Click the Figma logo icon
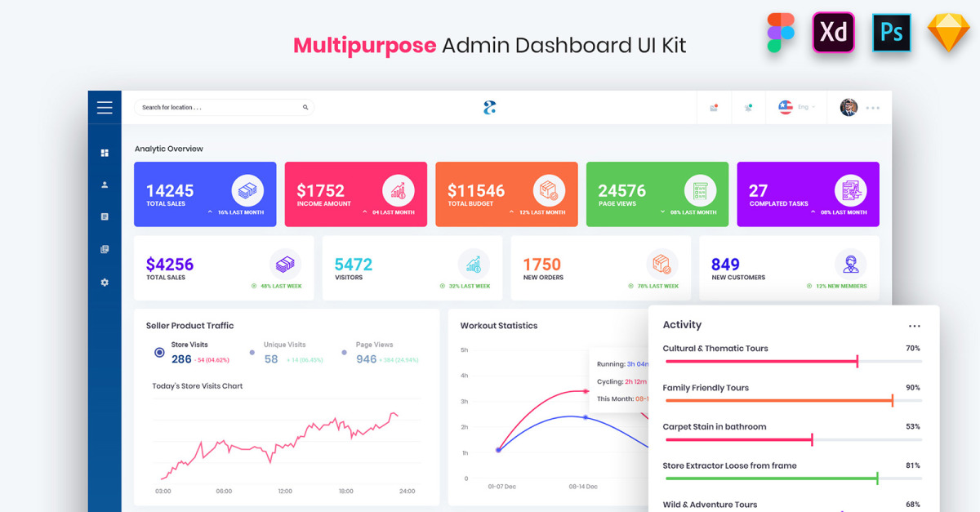 tap(781, 33)
